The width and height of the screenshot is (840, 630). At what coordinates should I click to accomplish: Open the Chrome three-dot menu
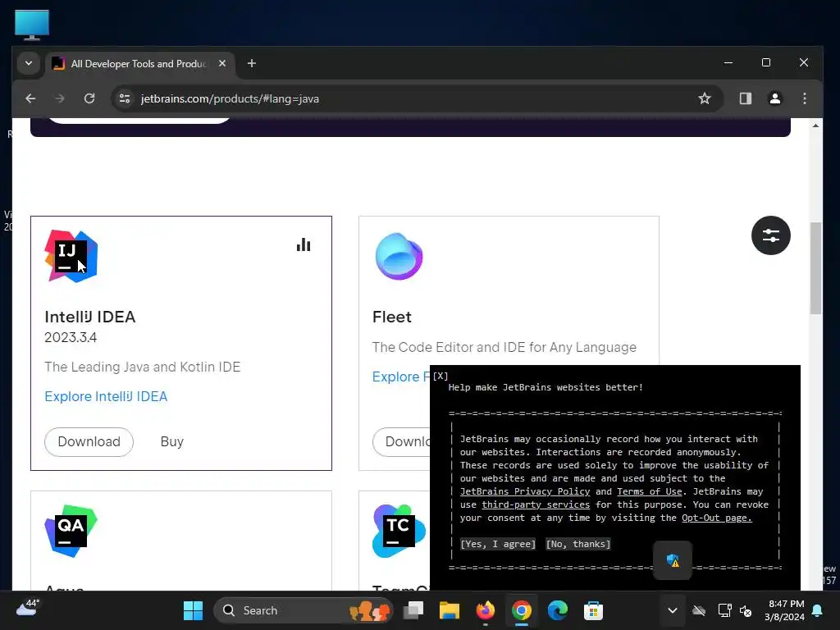(x=804, y=98)
